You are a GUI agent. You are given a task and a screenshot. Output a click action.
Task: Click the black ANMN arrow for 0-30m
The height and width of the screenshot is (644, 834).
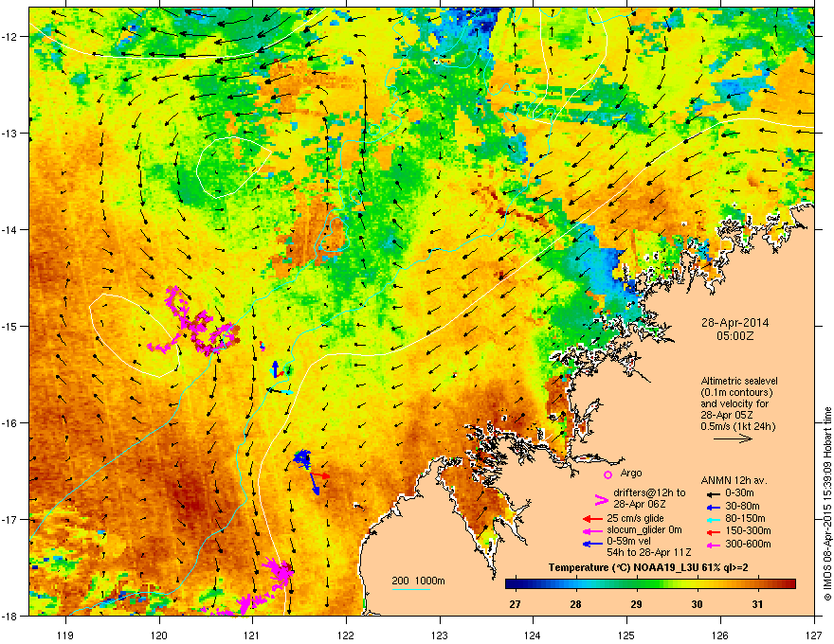coord(712,493)
